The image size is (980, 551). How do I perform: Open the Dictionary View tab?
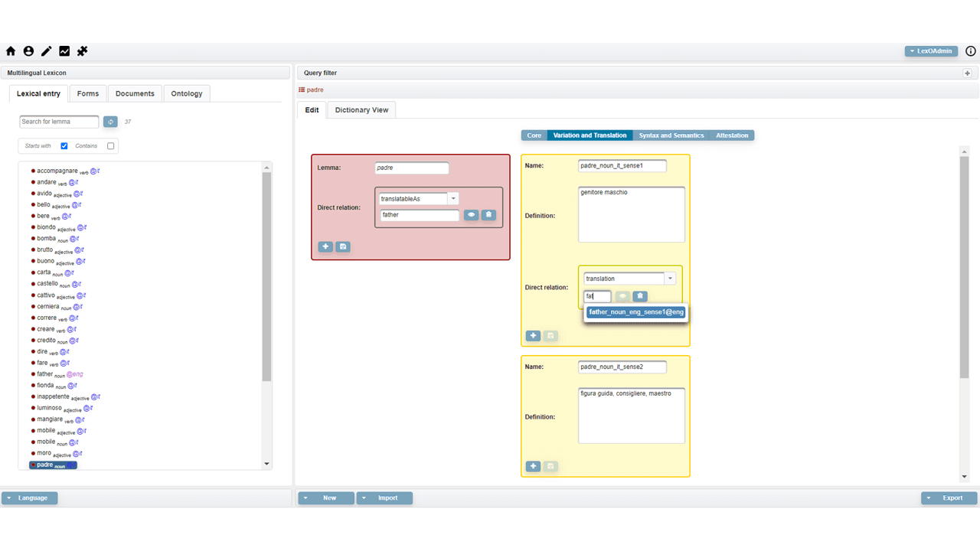tap(361, 110)
